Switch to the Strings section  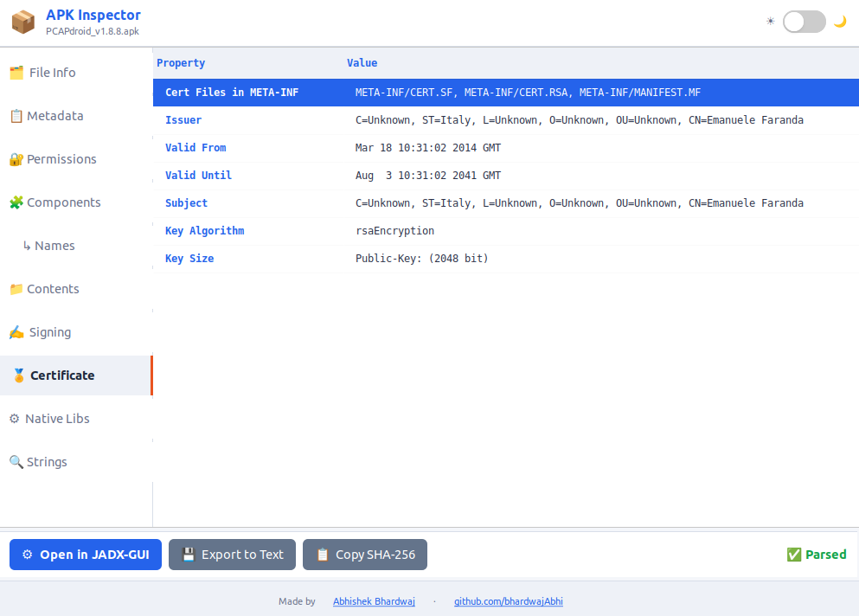(x=76, y=462)
